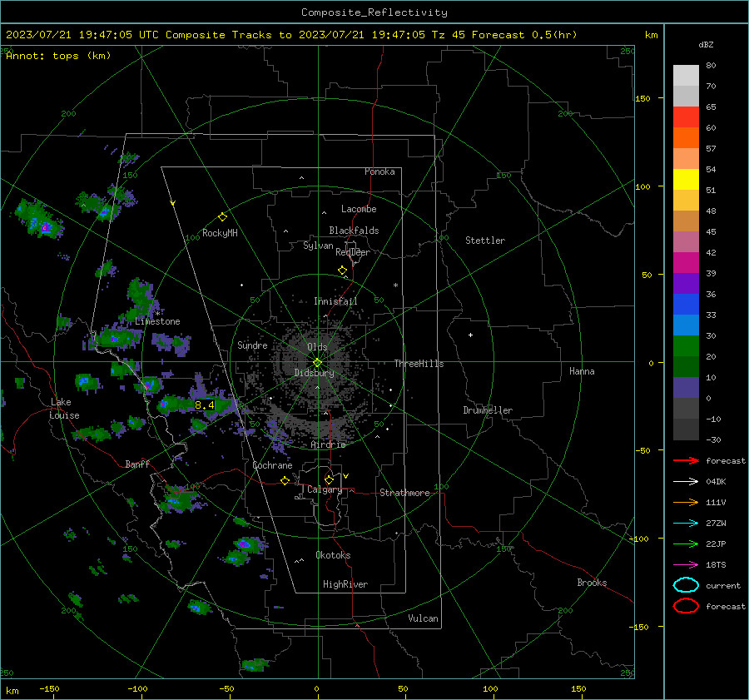
Task: Click the Sundre town label
Action: tap(252, 345)
